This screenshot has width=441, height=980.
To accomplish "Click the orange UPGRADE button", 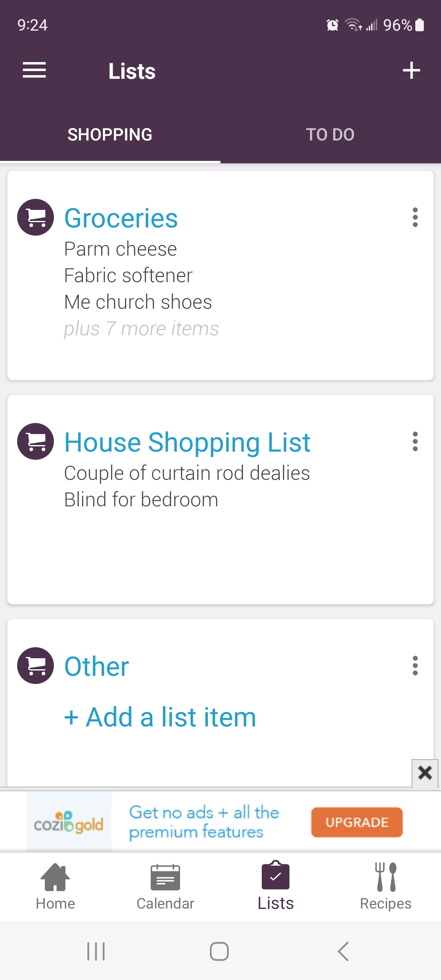I will pos(356,822).
